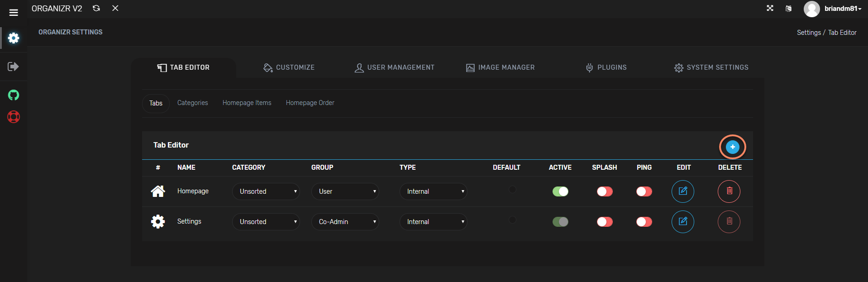
Task: Click the SPLASH column header
Action: [605, 167]
